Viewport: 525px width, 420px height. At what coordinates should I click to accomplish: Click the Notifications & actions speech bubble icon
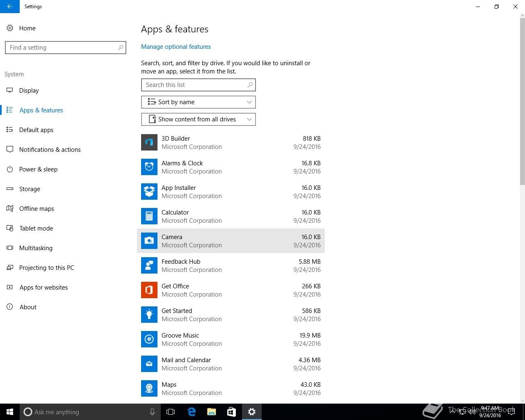pos(10,149)
